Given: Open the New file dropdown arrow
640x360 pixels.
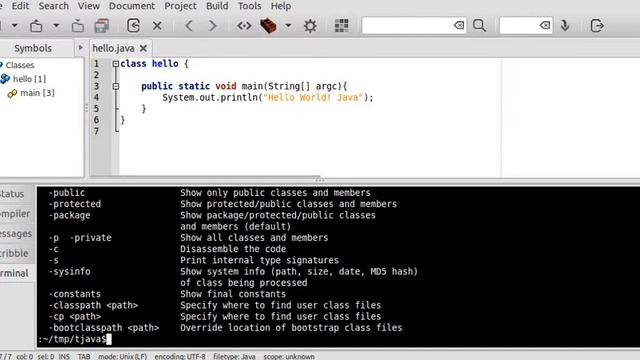Looking at the screenshot, I should [14, 26].
